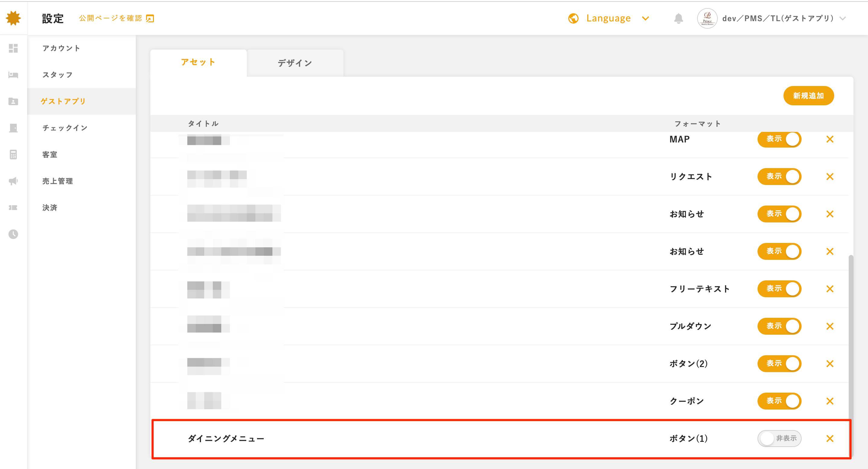The image size is (868, 469).
Task: Toggle visibility of the フリーテキスト row
Action: [779, 289]
